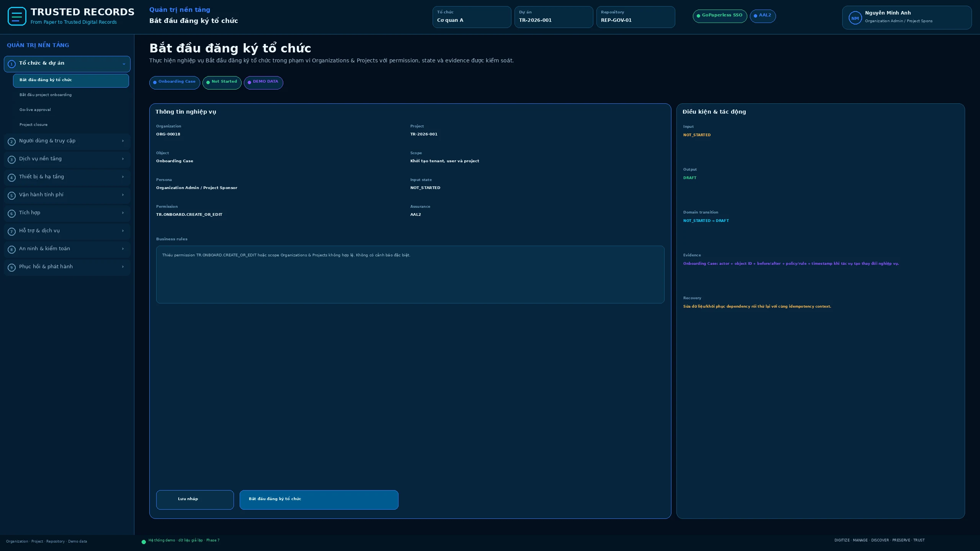980x551 pixels.
Task: Click the green status dot in the footer
Action: pos(144,542)
